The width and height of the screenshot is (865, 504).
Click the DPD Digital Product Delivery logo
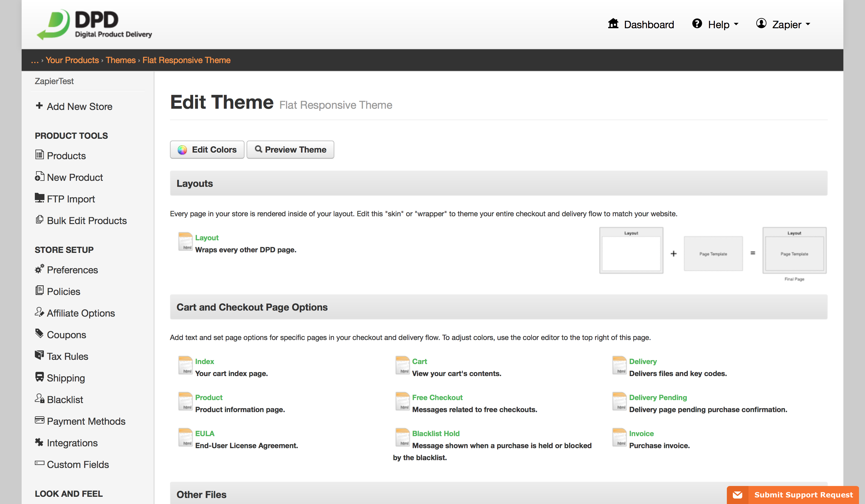click(x=94, y=24)
